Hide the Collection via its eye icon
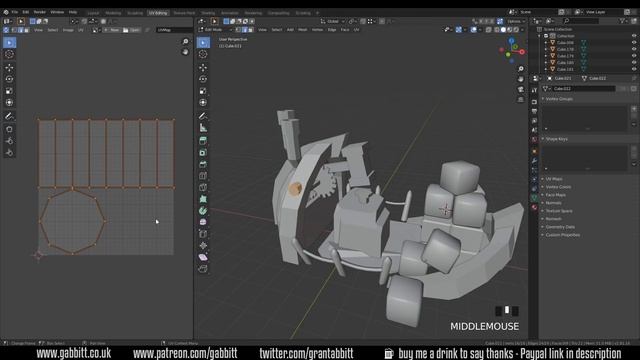This screenshot has width=640, height=360. coord(634,36)
